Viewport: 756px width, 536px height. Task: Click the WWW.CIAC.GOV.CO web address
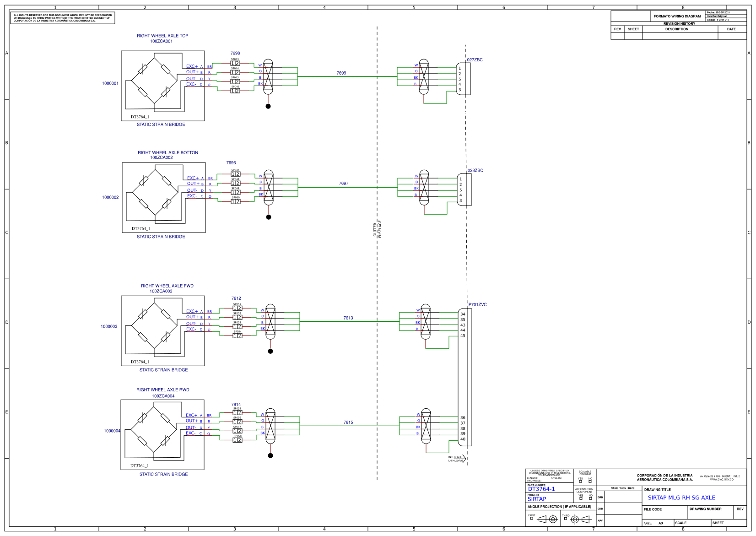tap(722, 480)
